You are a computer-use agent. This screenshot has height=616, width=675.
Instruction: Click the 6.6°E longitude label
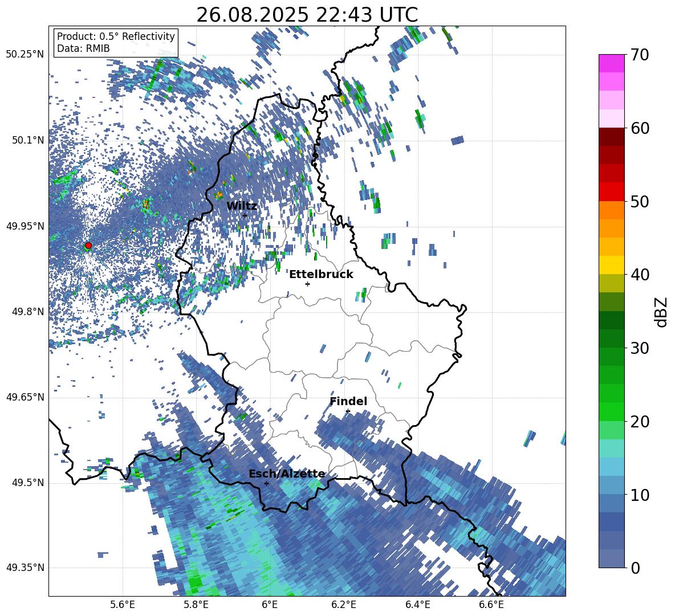click(491, 605)
